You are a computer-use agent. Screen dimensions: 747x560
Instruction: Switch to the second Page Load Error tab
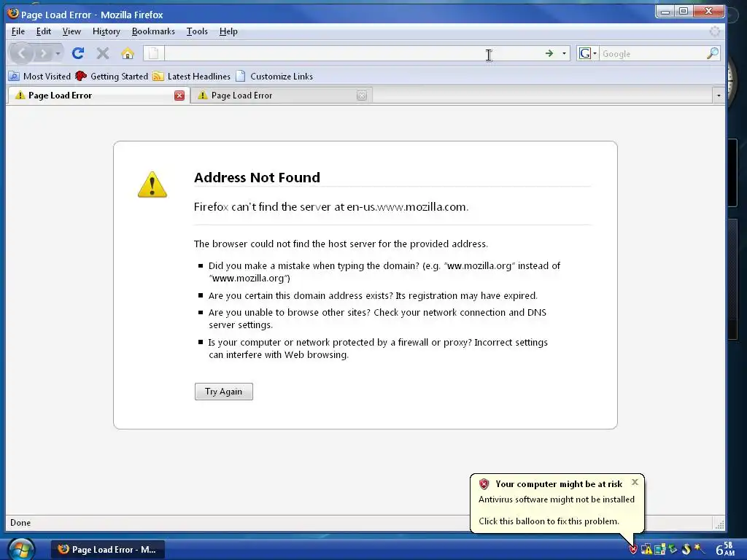tap(281, 96)
